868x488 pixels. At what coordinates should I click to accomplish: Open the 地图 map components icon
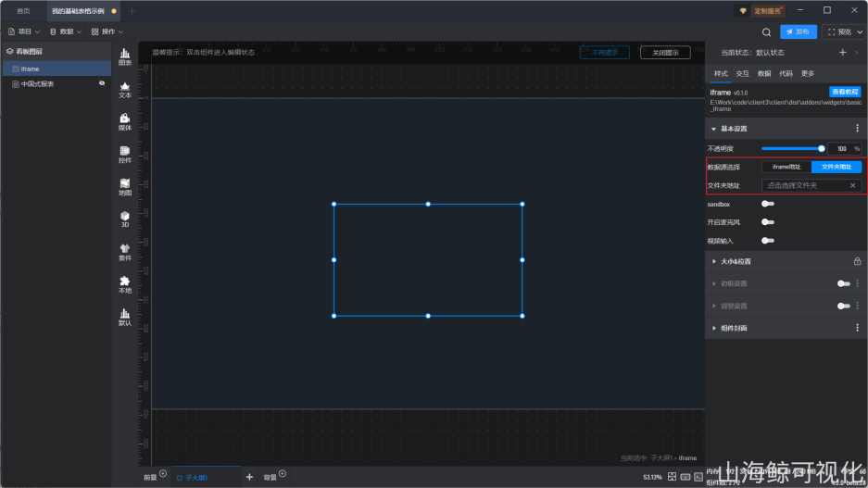click(124, 187)
